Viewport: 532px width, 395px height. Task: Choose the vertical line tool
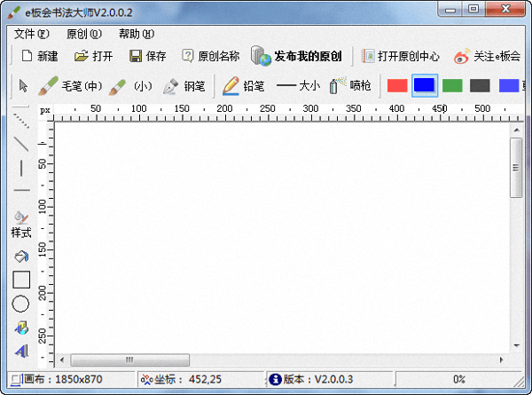point(21,168)
